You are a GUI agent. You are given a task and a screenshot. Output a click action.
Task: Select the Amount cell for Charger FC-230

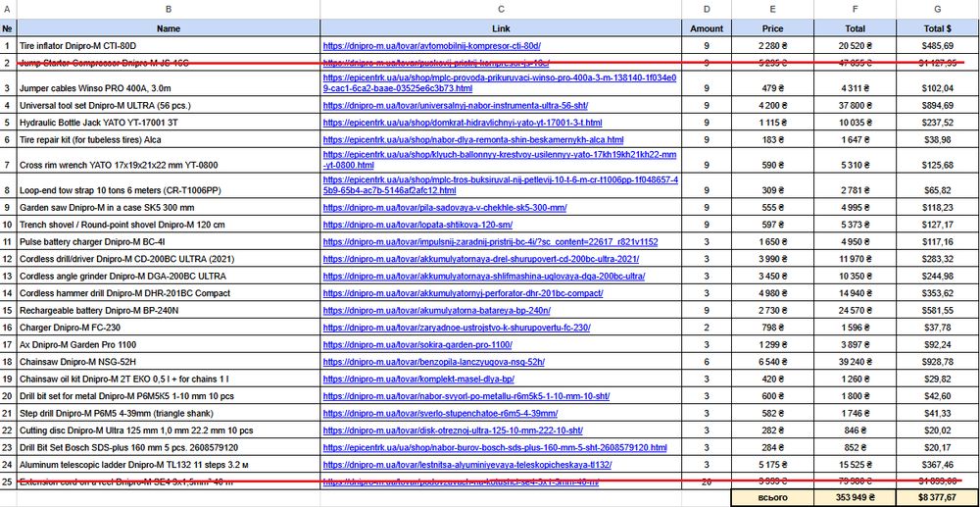click(707, 327)
